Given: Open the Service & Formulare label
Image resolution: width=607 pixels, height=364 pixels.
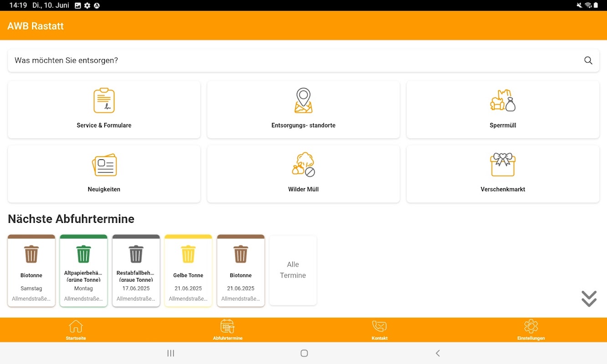Looking at the screenshot, I should click(x=104, y=126).
